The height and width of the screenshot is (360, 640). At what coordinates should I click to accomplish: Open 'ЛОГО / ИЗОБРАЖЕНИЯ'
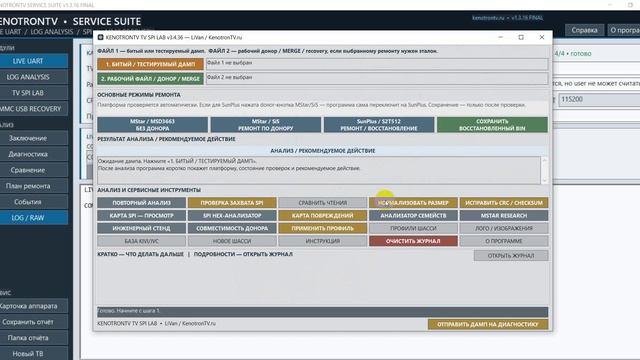tap(504, 228)
